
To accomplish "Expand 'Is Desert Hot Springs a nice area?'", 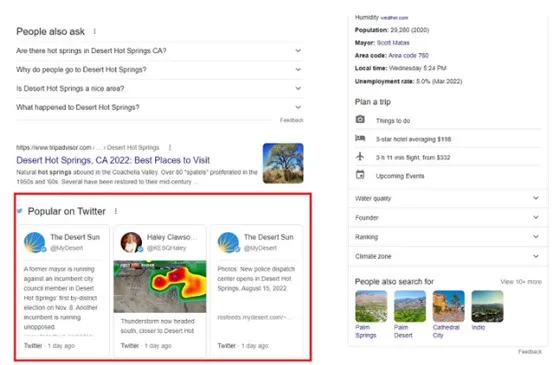I will click(159, 88).
